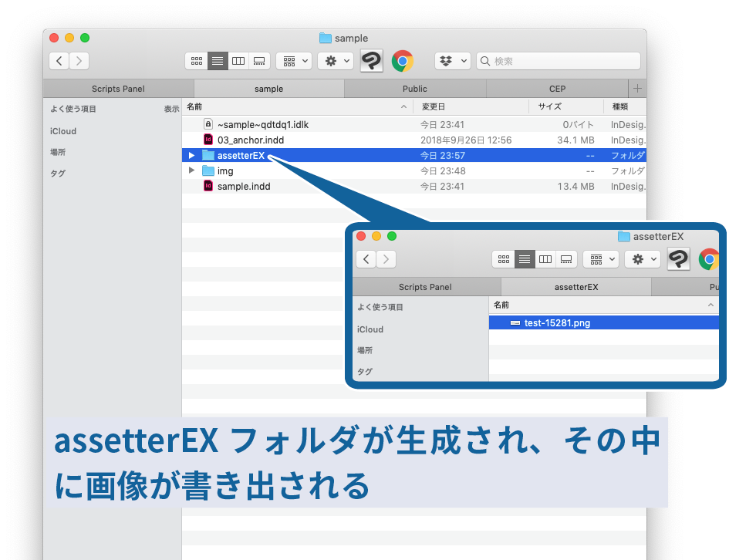Switch Finder to icon view
Viewport: 729px width, 560px height.
[197, 61]
